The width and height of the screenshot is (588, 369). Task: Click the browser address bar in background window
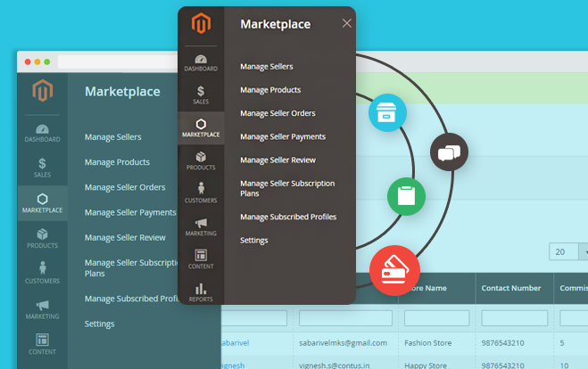(118, 61)
